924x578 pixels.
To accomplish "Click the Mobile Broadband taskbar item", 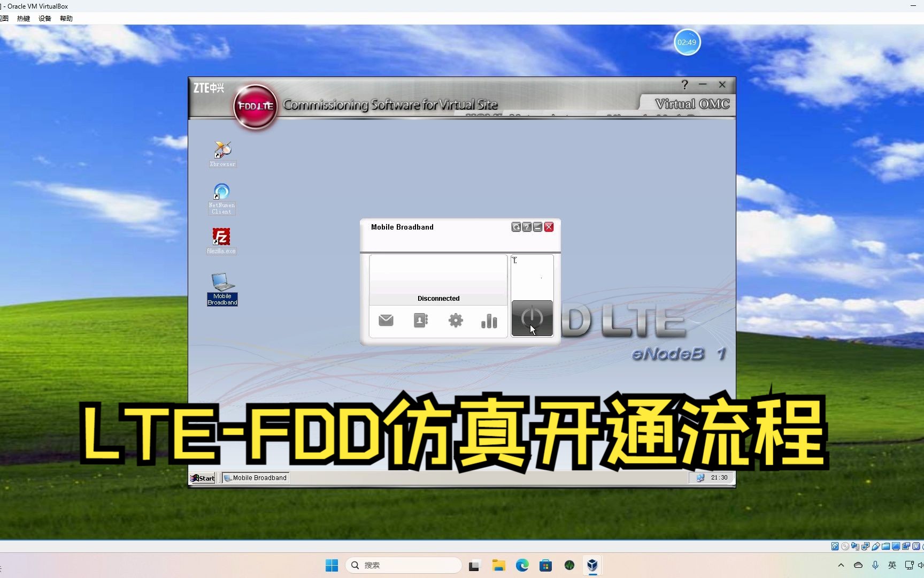I will click(256, 478).
